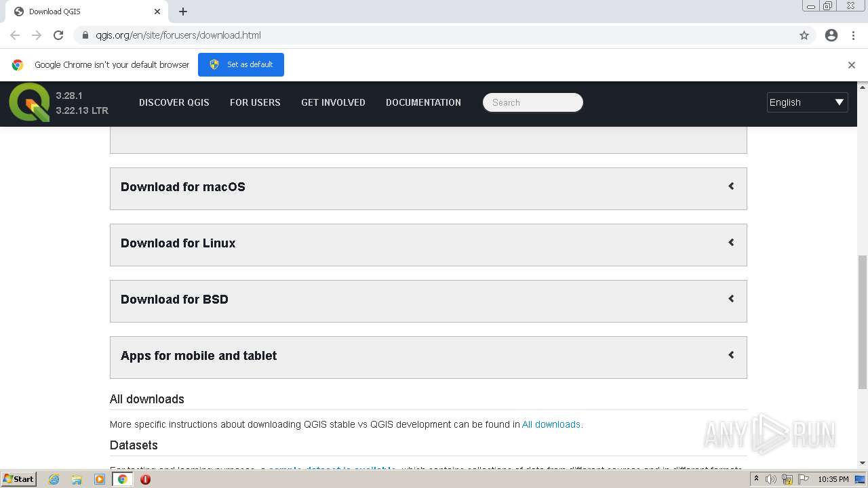Click the All downloads heading
Image resolution: width=868 pixels, height=488 pixels.
147,399
